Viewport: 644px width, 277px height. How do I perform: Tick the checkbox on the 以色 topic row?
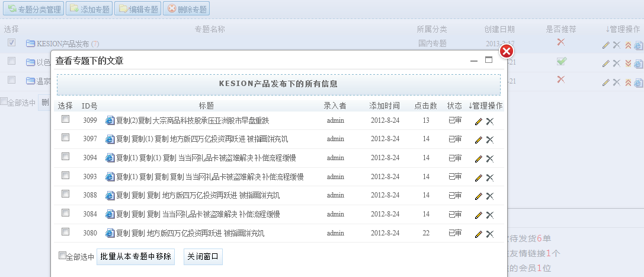pos(11,61)
